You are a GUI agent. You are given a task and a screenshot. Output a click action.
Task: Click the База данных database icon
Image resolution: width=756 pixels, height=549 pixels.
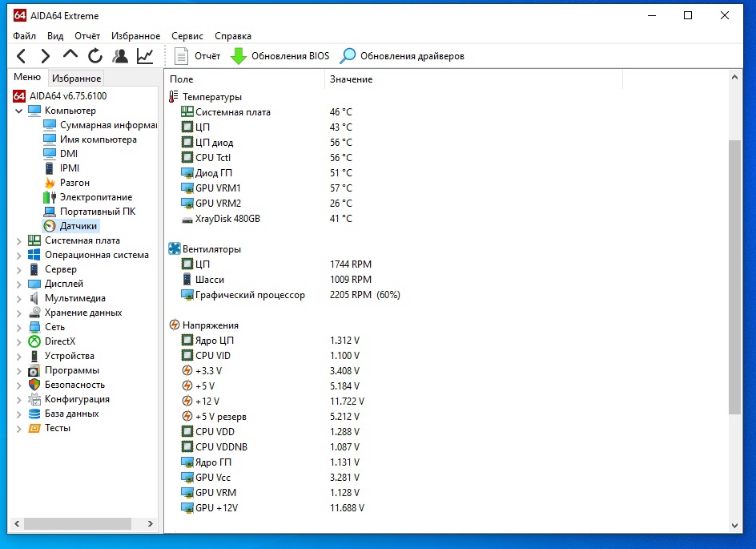[x=34, y=414]
